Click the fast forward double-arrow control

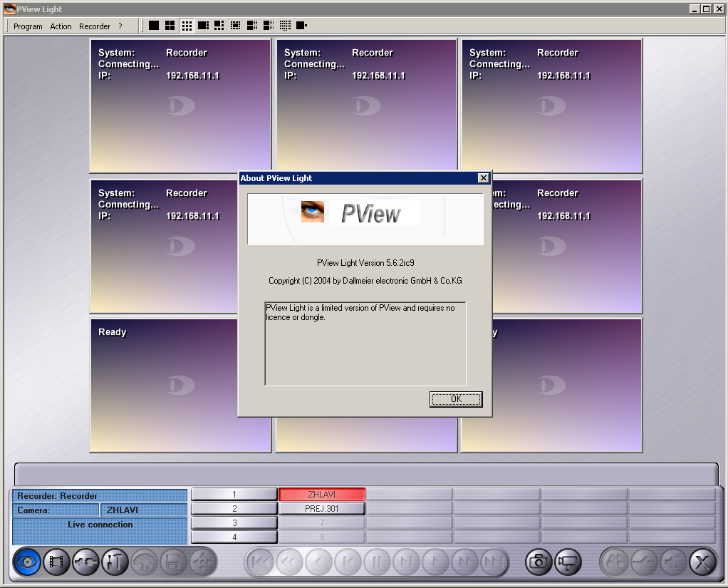[465, 562]
